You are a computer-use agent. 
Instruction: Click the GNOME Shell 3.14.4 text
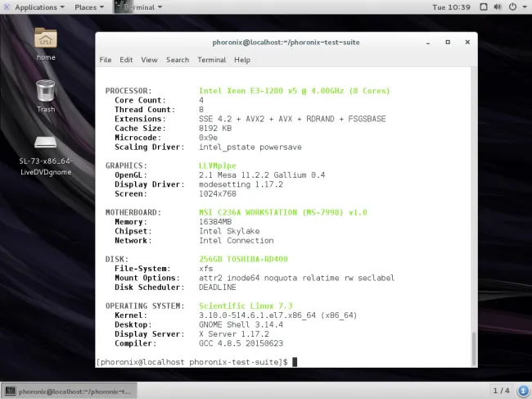tap(241, 324)
